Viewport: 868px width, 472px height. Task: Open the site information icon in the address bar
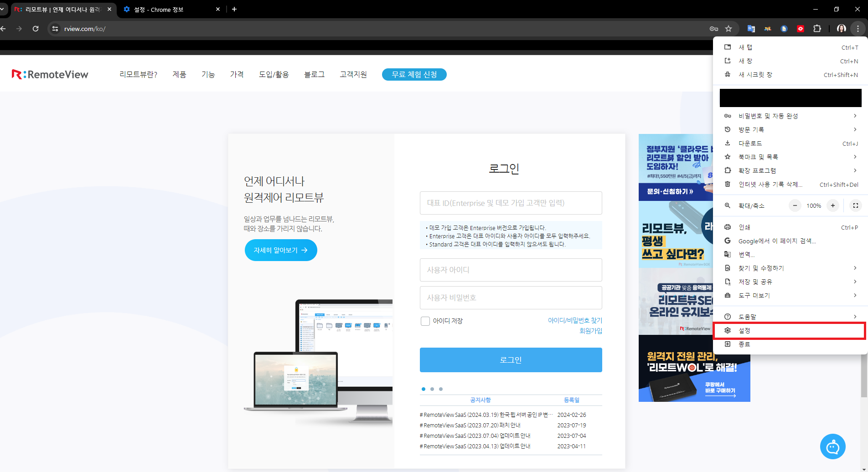point(55,29)
